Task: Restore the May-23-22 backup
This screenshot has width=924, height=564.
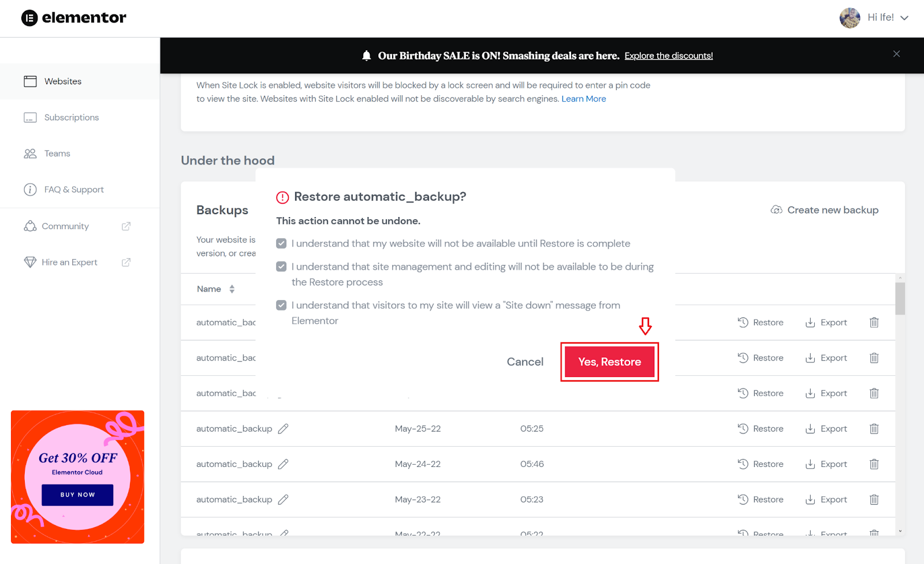Action: 761,500
